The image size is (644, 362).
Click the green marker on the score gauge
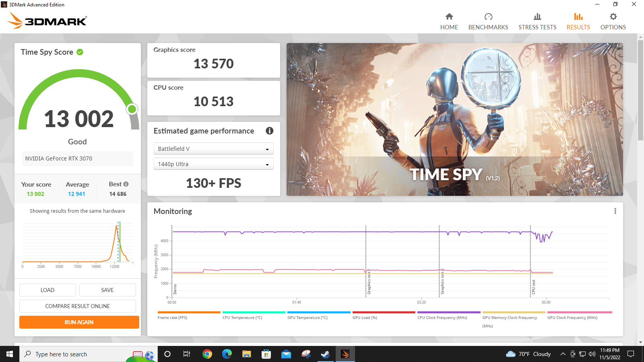132,109
